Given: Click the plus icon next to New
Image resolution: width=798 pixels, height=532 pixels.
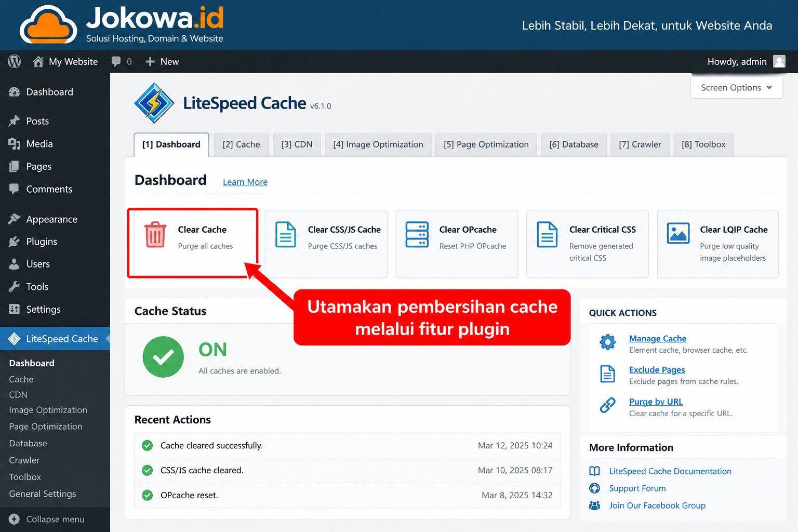Looking at the screenshot, I should pyautogui.click(x=150, y=62).
